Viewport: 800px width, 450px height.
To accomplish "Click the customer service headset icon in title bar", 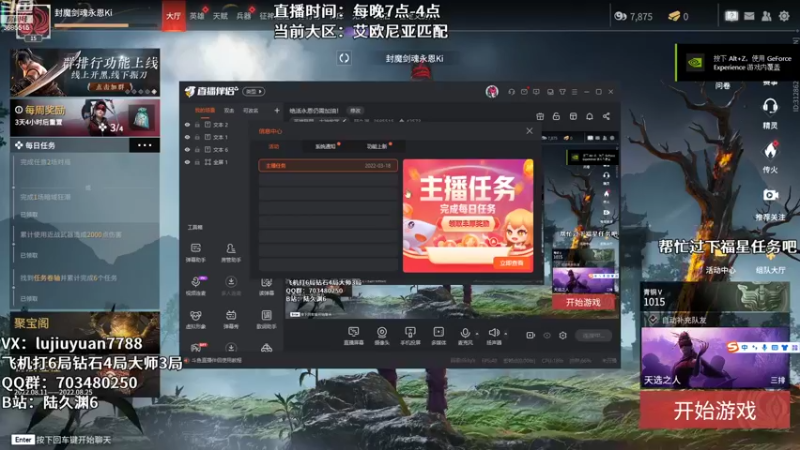I will [511, 92].
